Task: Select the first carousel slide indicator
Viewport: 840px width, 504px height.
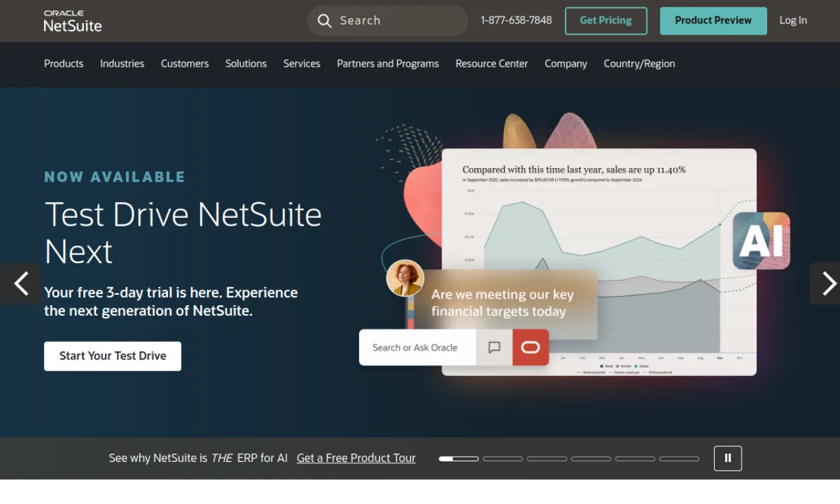Action: (459, 459)
